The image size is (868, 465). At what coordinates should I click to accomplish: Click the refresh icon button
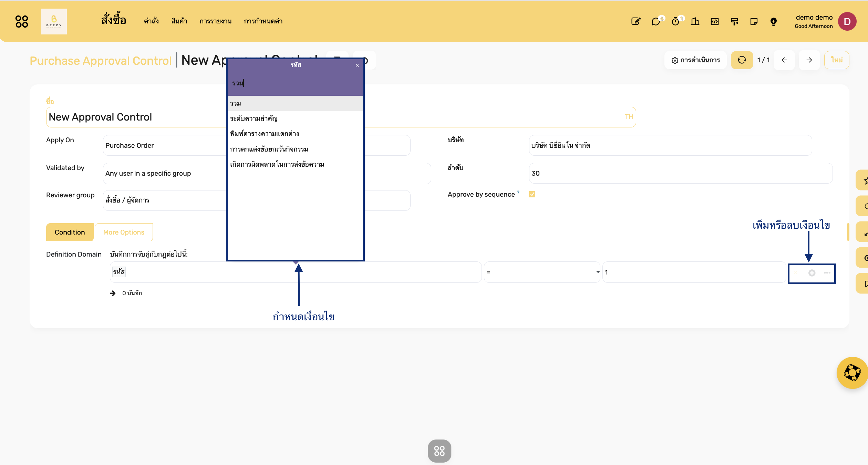(742, 60)
